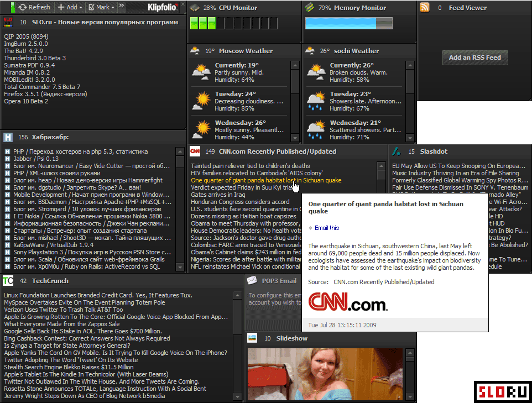Click the Add an RSS Feed button
This screenshot has width=532, height=403.
tap(474, 57)
